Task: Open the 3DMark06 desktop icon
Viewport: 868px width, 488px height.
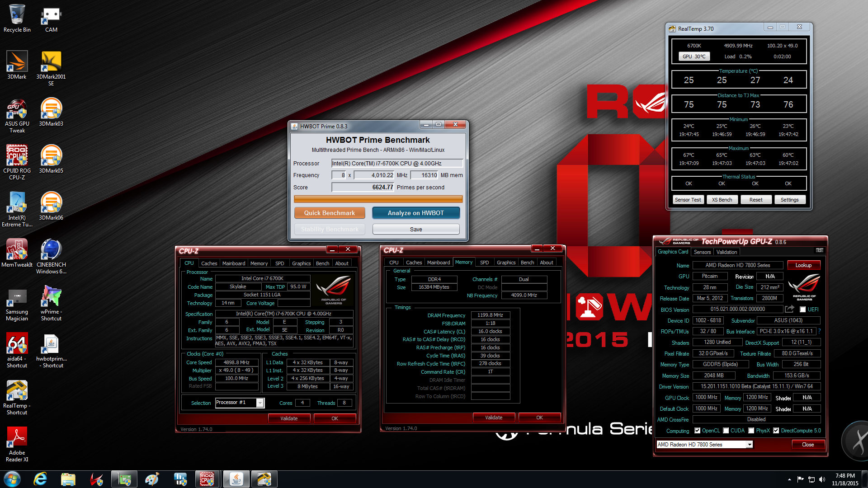Action: pyautogui.click(x=51, y=206)
